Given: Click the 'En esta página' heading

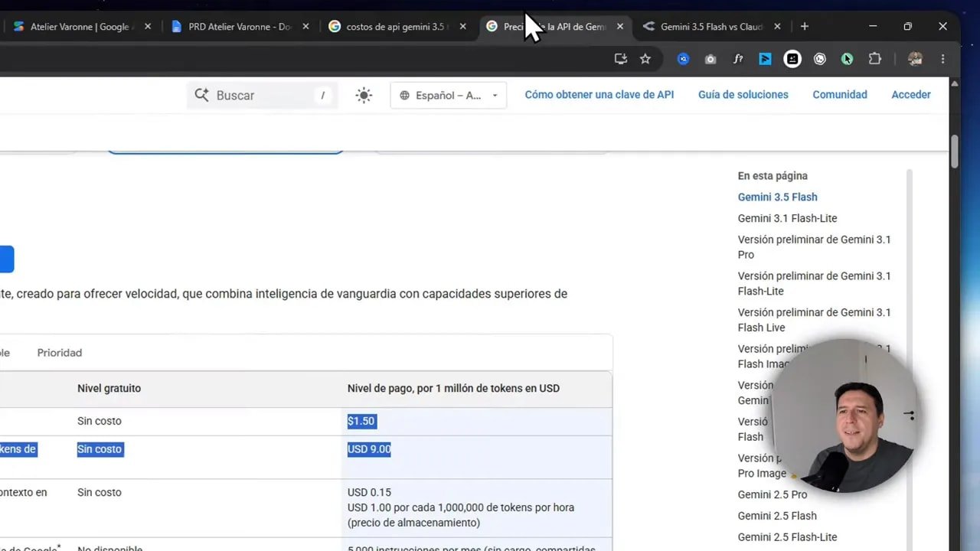Looking at the screenshot, I should point(773,175).
